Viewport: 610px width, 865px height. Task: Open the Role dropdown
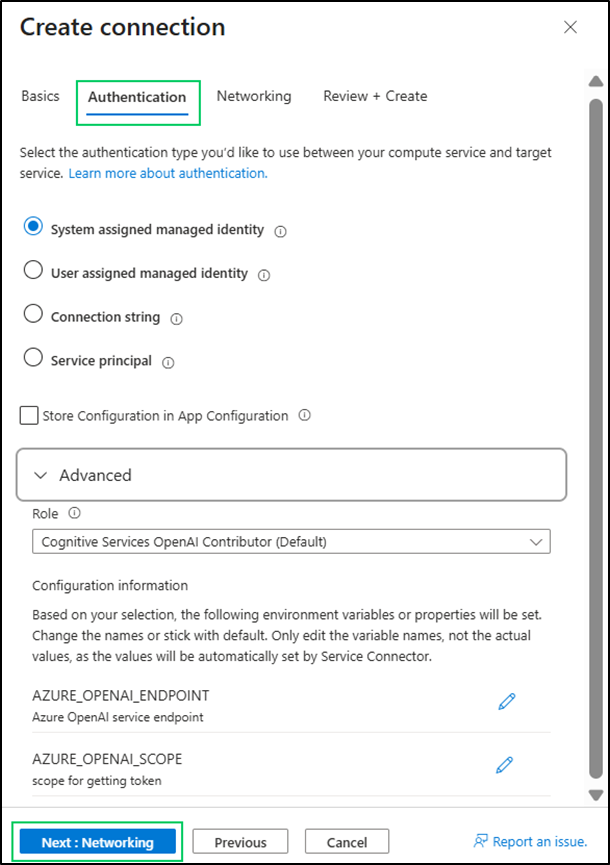[x=291, y=542]
